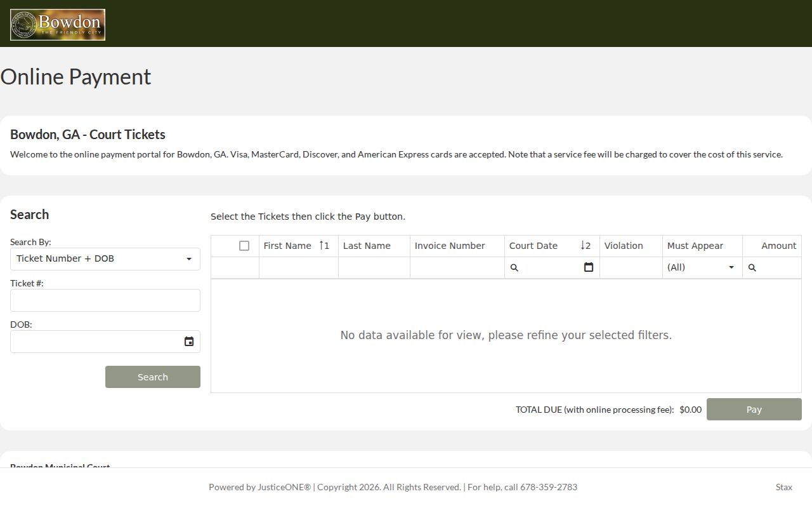812x508 pixels.
Task: Click the 'Bowdon, GA - Court Tickets' heading
Action: tap(88, 135)
